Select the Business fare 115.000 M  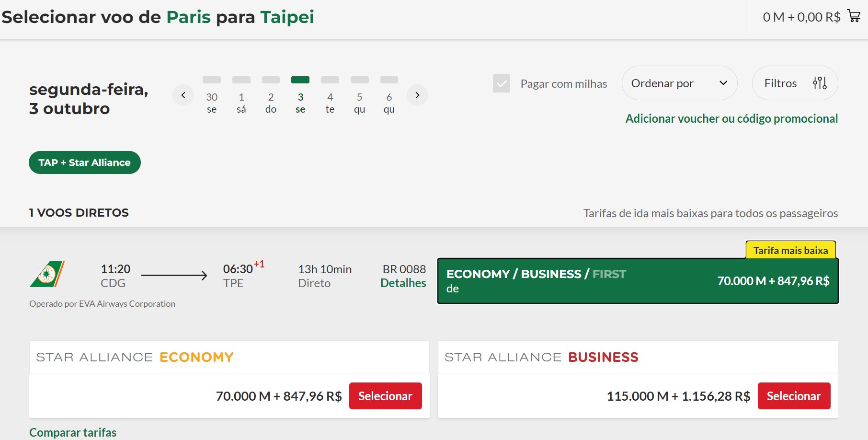794,396
